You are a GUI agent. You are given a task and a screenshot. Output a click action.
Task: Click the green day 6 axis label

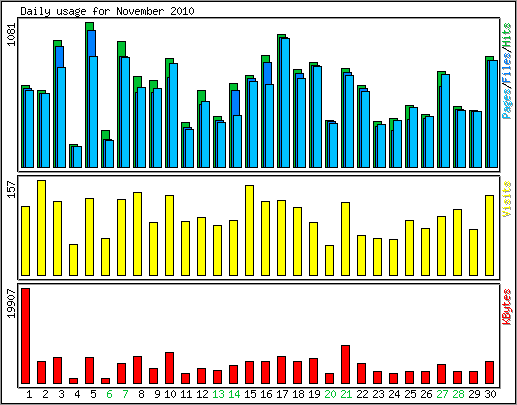click(x=109, y=394)
